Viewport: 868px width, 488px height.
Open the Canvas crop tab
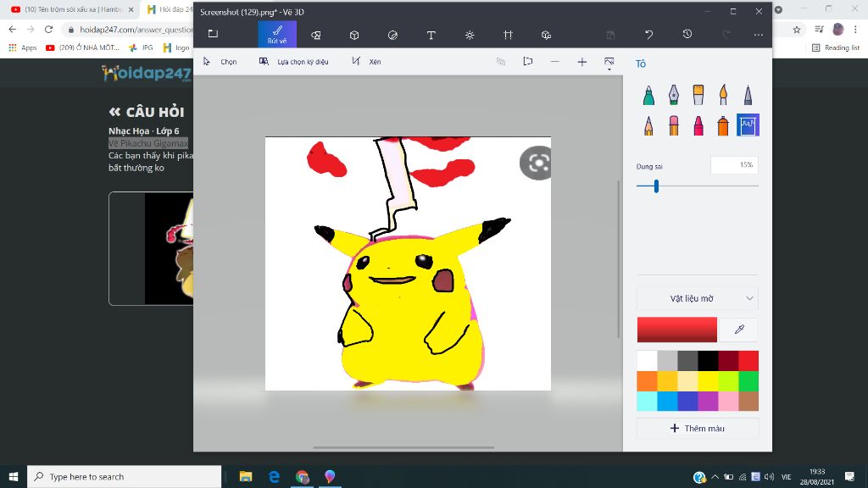pyautogui.click(x=508, y=35)
